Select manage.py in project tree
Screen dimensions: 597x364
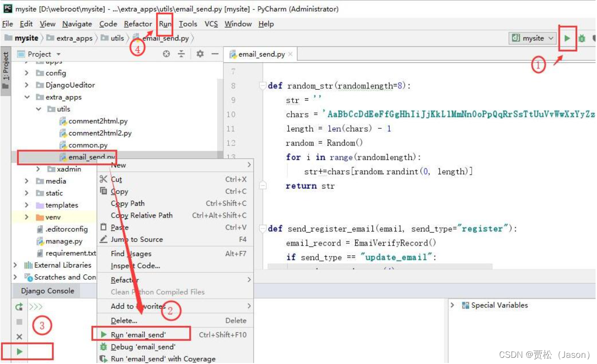coord(59,241)
